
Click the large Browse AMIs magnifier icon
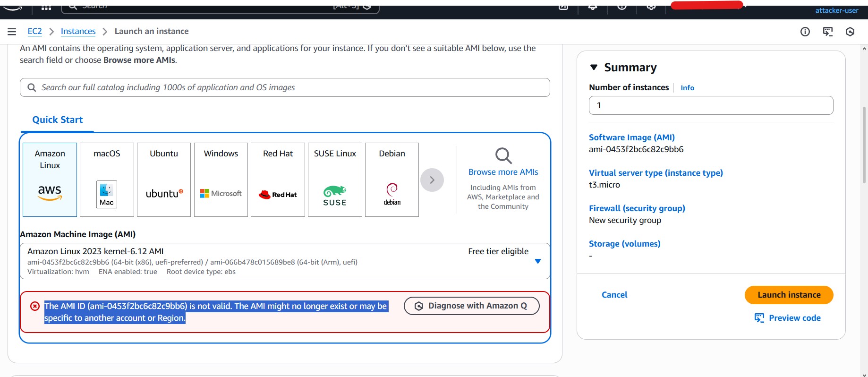(x=503, y=155)
